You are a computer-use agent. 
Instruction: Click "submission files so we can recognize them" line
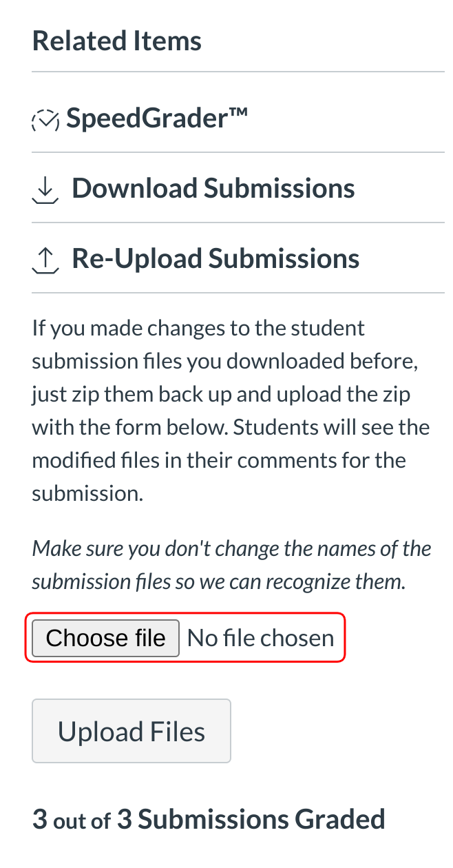(219, 581)
